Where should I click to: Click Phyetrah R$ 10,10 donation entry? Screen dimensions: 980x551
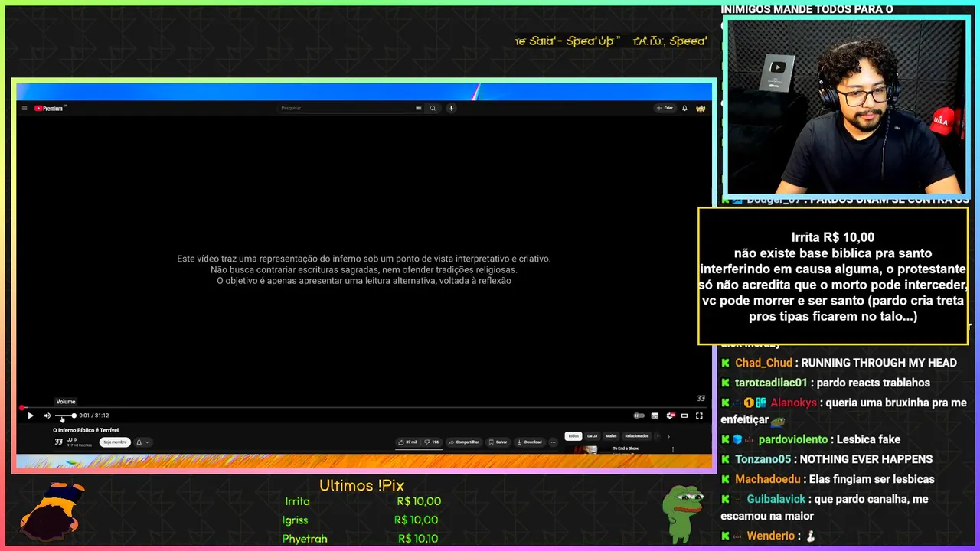pos(360,539)
